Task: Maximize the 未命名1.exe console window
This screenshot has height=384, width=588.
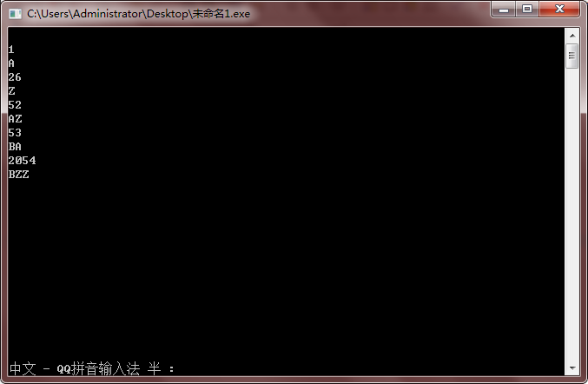Action: tap(527, 9)
